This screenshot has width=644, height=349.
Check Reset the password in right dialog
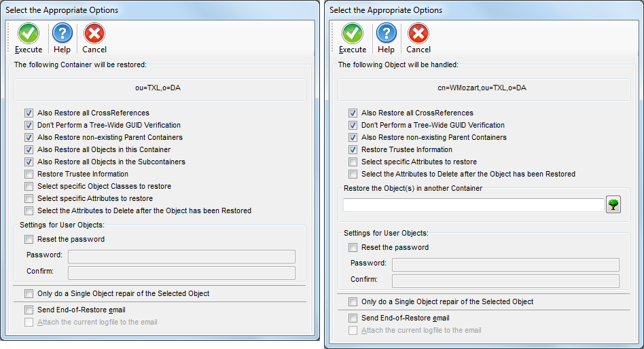353,248
